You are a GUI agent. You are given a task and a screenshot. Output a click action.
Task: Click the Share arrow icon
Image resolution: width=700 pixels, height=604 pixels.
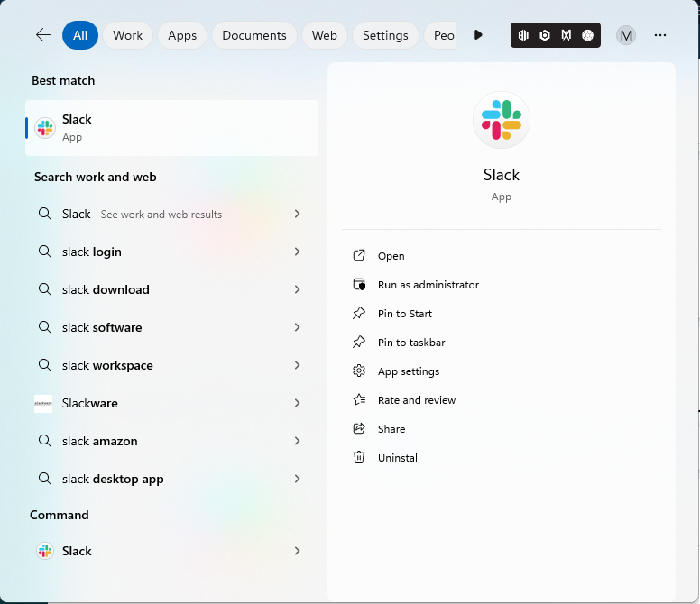(359, 429)
